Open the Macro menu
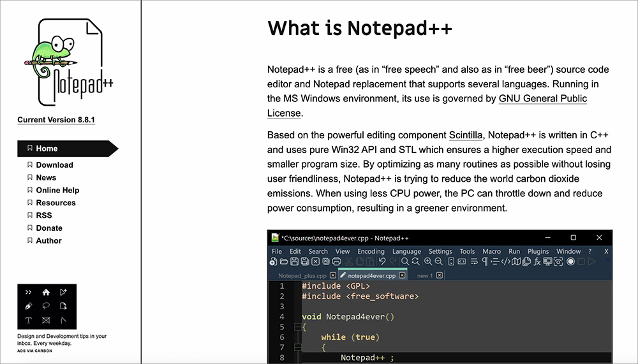Screen dimensions: 638x364 click(x=491, y=251)
